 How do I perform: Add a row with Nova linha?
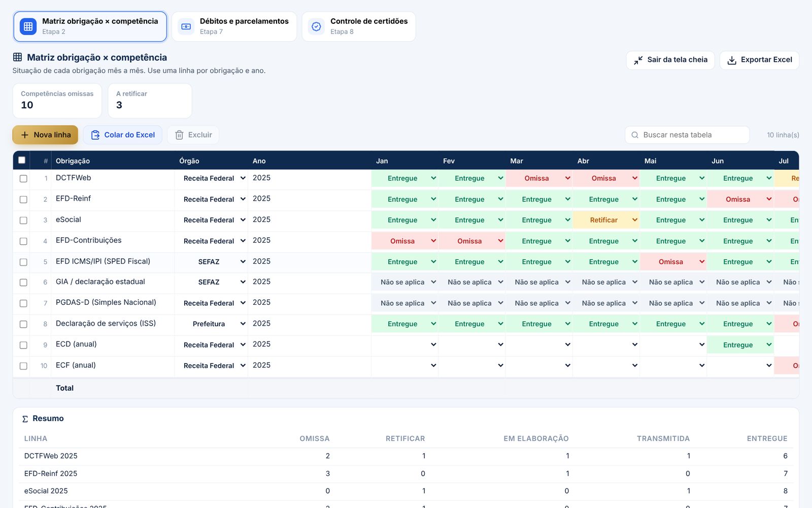point(45,135)
